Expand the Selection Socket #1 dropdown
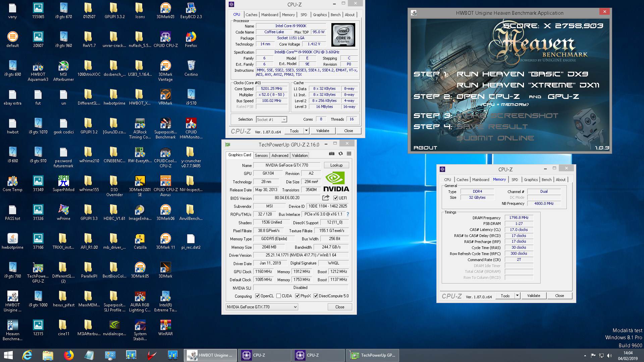Viewport: 644px width, 362px height. pos(284,120)
